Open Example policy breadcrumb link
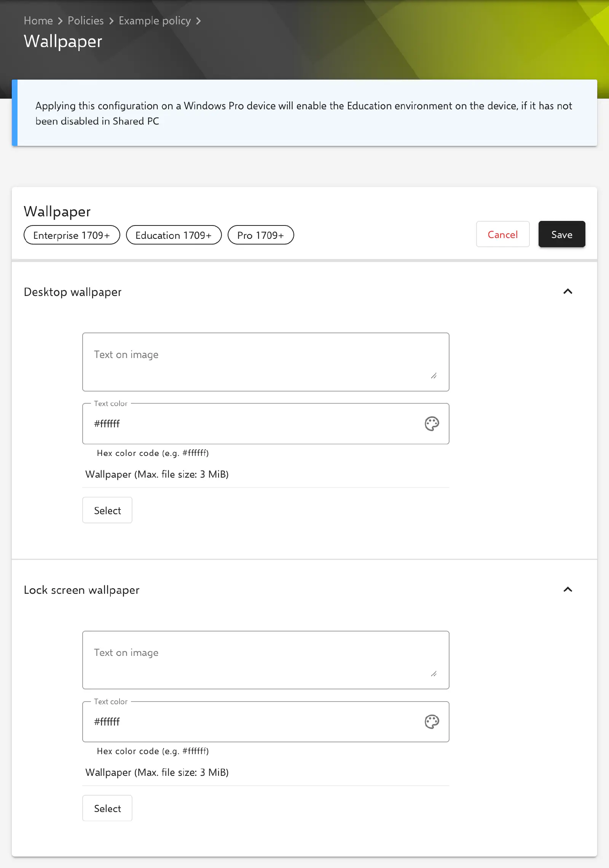The width and height of the screenshot is (609, 868). point(155,21)
